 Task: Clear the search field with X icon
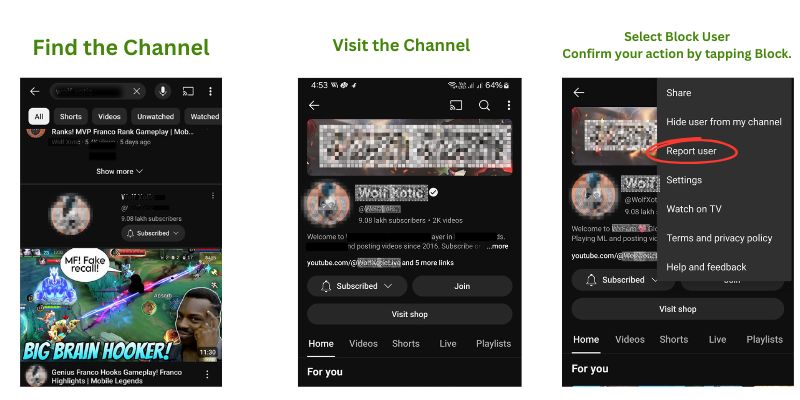tap(137, 91)
